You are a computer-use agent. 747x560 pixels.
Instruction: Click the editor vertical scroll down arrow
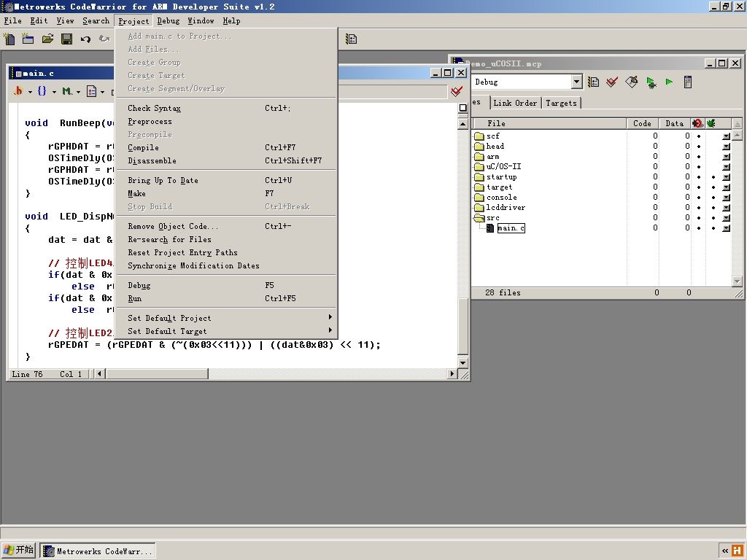(x=462, y=363)
